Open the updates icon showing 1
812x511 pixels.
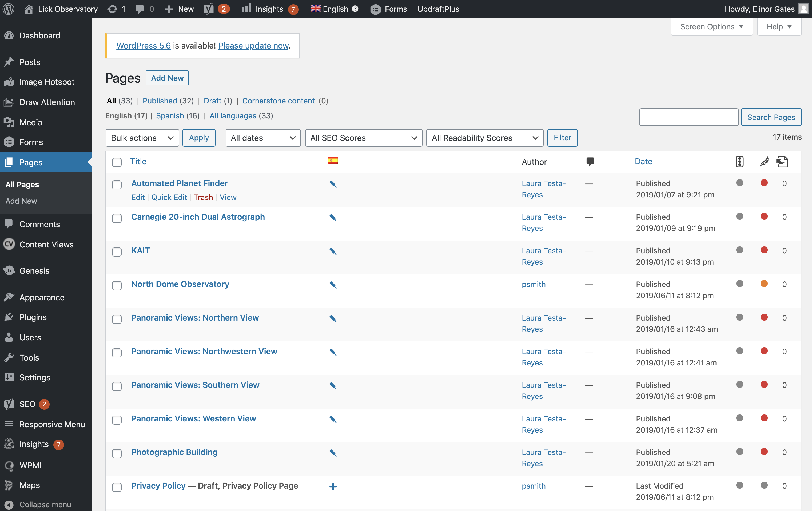[112, 9]
